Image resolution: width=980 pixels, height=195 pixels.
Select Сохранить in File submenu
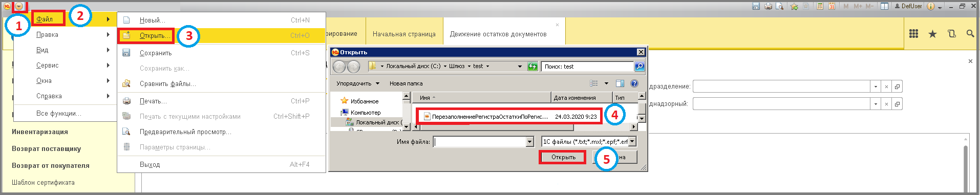tap(221, 53)
